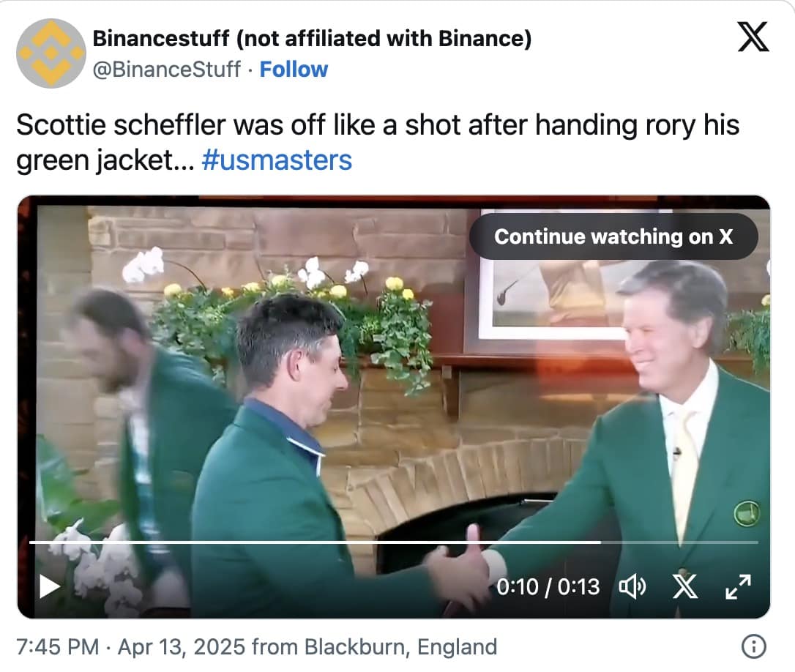Click the Blackburn, England location text

[400, 647]
